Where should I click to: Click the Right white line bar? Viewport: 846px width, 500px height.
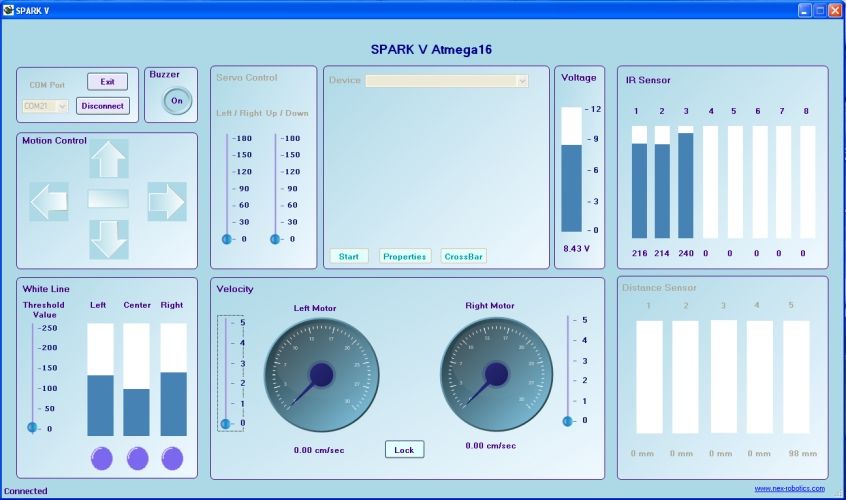pyautogui.click(x=174, y=379)
